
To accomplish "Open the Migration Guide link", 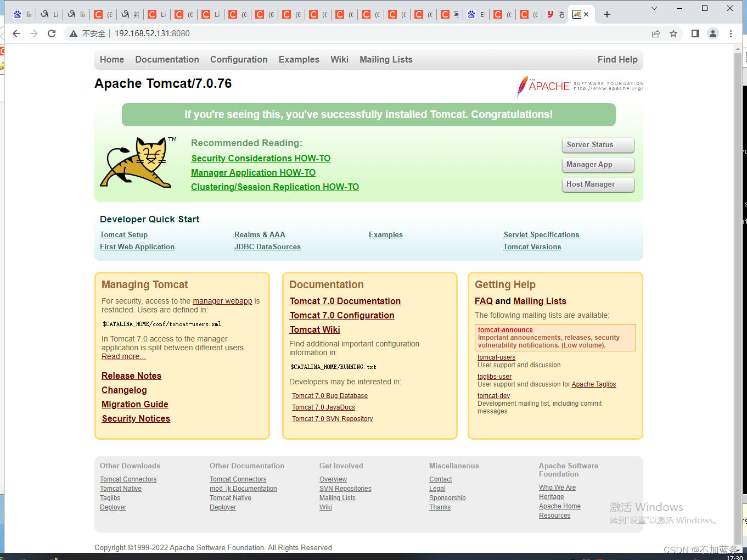I will 135,404.
